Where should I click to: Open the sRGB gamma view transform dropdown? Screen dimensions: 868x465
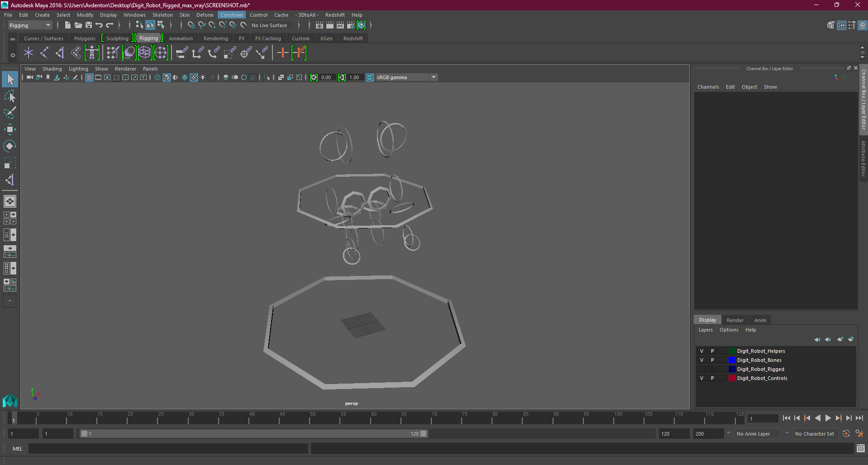pyautogui.click(x=434, y=77)
